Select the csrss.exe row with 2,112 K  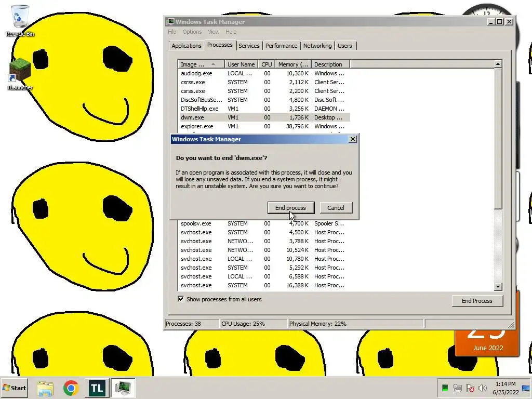click(264, 82)
